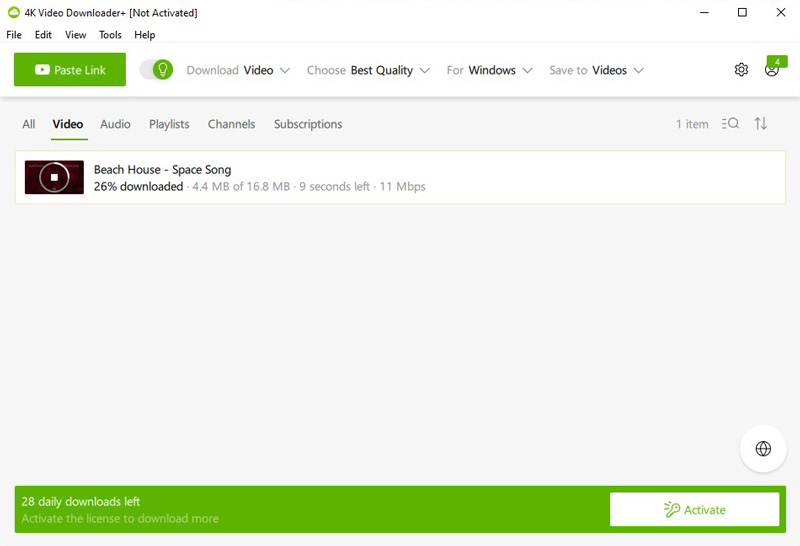Click the sort order arrows icon

[x=761, y=123]
